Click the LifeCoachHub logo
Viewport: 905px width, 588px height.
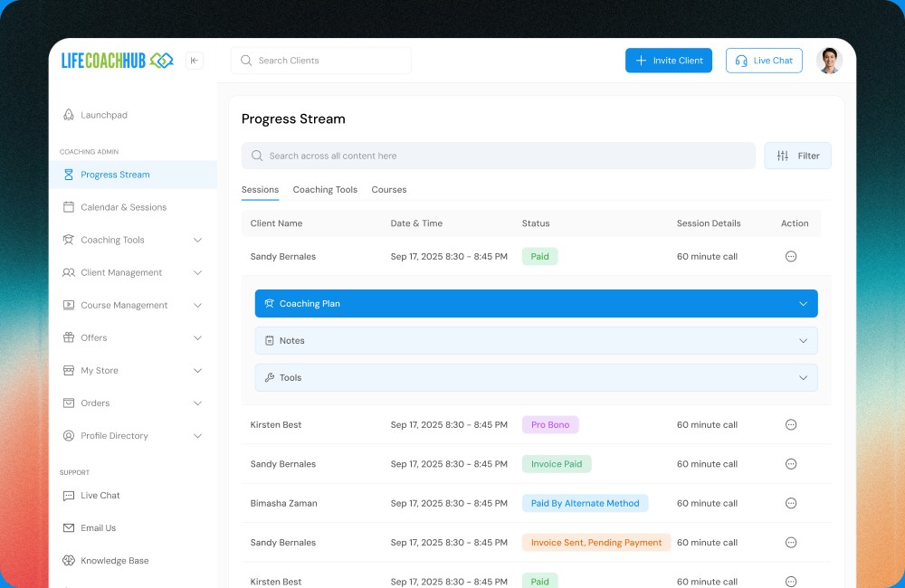click(x=117, y=61)
